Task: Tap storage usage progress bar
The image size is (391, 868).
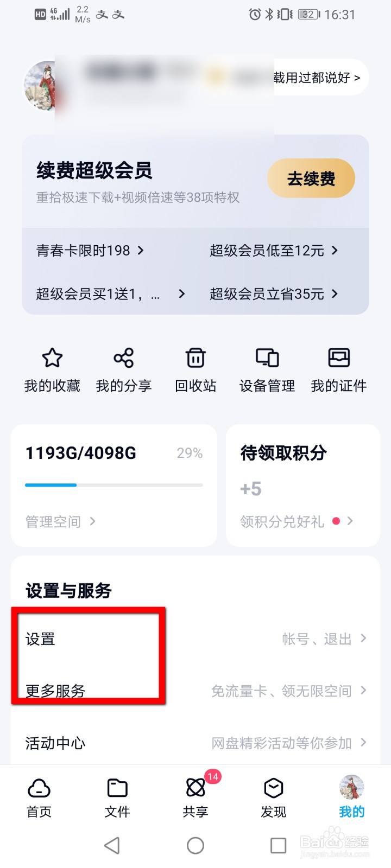Action: coord(114,485)
